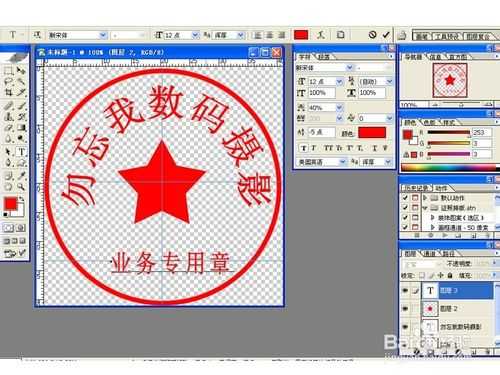Toggle Underline in Character panel
This screenshot has width=500, height=375.
click(x=375, y=148)
